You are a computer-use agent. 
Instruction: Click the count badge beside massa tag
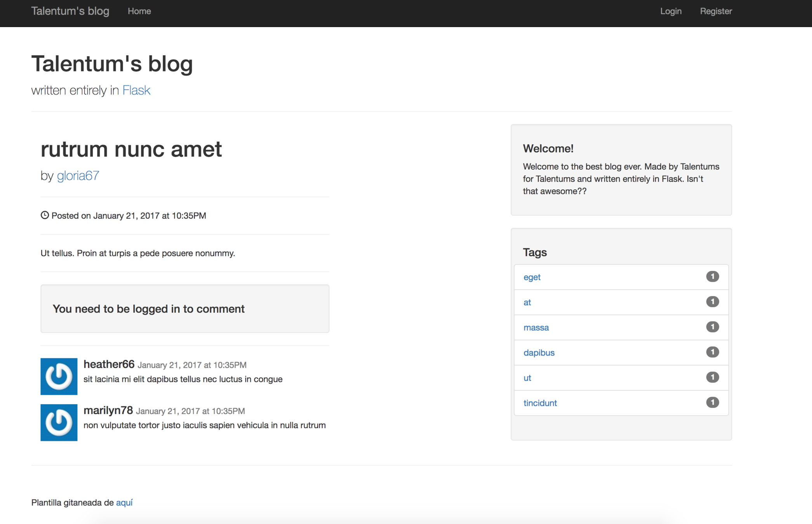pyautogui.click(x=712, y=327)
